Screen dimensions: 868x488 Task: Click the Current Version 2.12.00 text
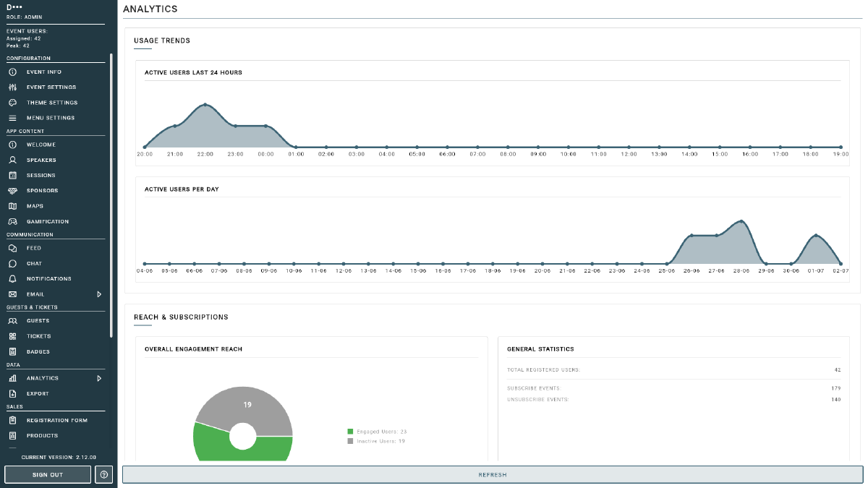point(59,457)
